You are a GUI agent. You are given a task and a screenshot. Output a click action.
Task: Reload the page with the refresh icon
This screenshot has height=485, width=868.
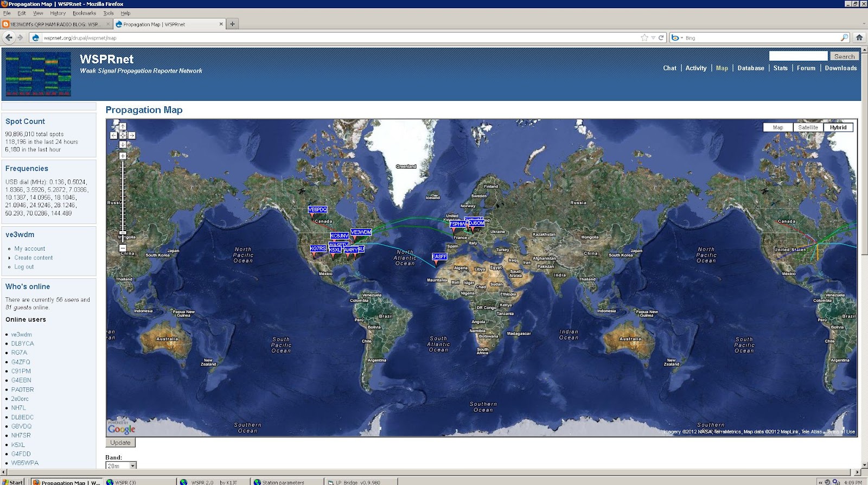click(x=661, y=37)
